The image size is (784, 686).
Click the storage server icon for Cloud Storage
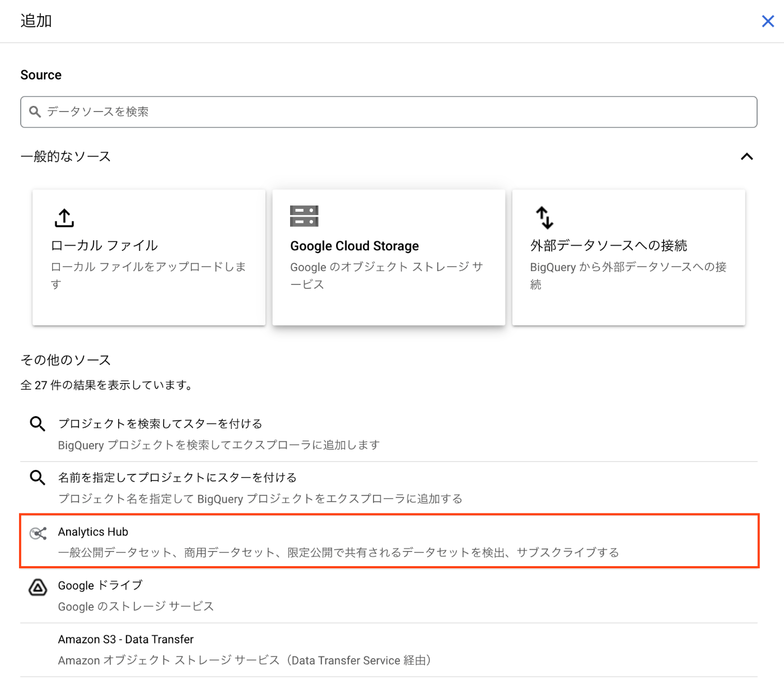(x=304, y=216)
